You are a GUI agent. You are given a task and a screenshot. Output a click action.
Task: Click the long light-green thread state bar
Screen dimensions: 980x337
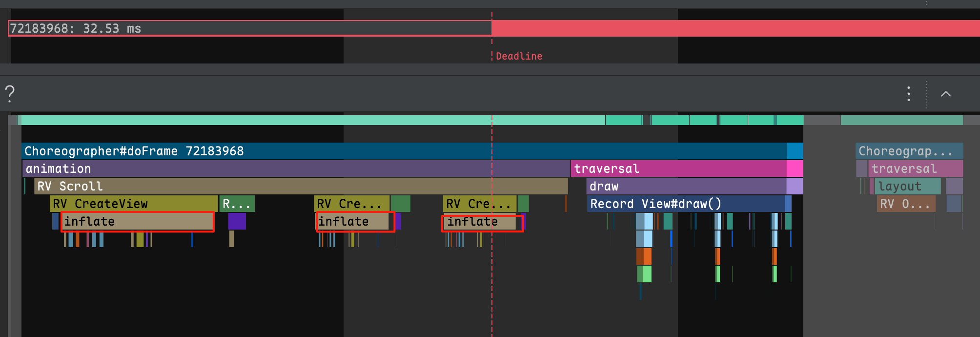point(312,120)
